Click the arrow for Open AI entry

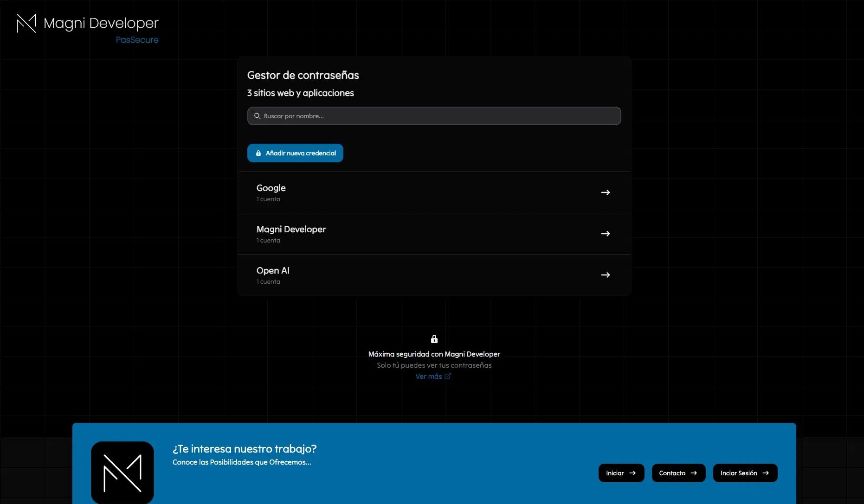(606, 275)
